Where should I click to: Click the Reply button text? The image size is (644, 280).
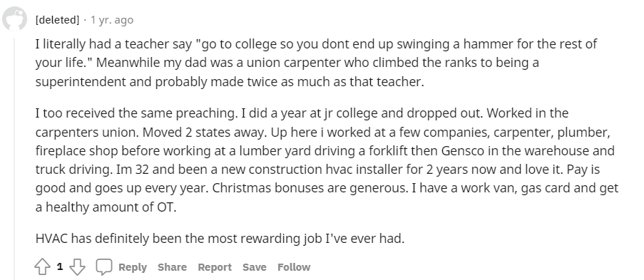pyautogui.click(x=132, y=267)
